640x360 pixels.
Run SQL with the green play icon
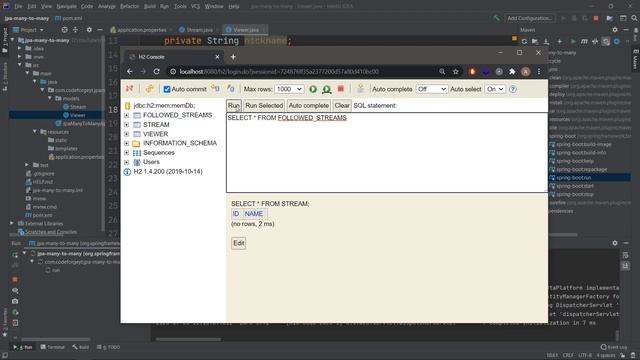tap(313, 89)
